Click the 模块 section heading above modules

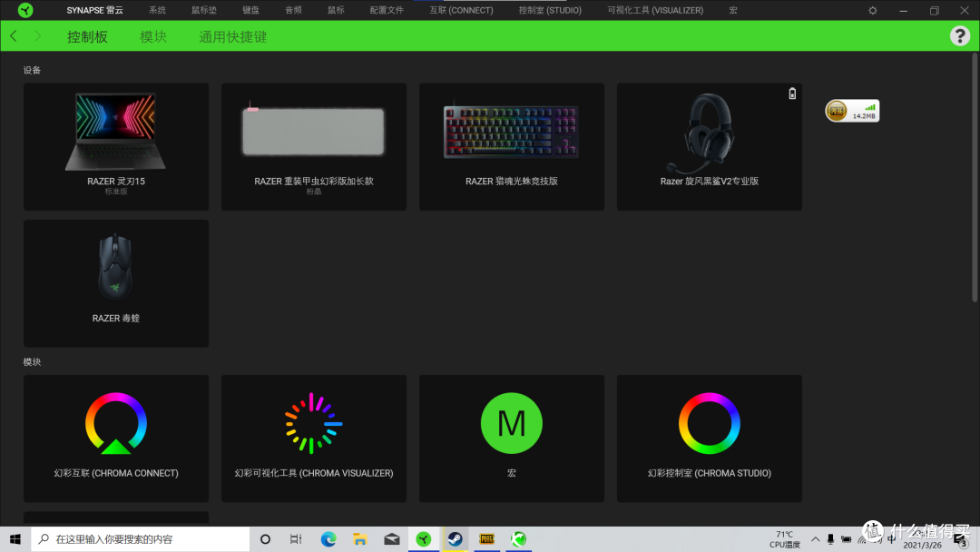coord(32,362)
